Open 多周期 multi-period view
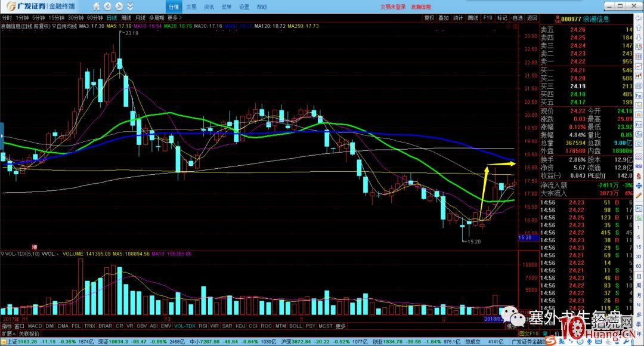 tap(156, 18)
